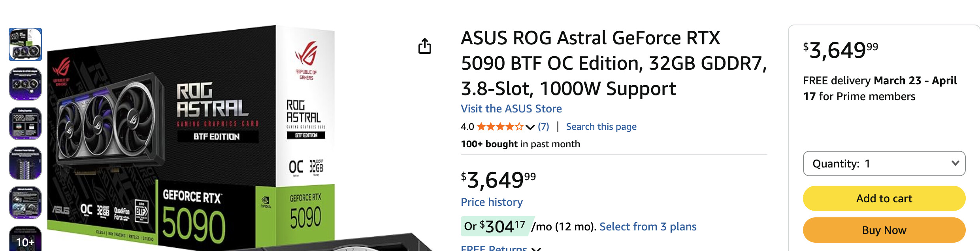
Task: Click the 4.0 star rating icons
Action: 500,127
